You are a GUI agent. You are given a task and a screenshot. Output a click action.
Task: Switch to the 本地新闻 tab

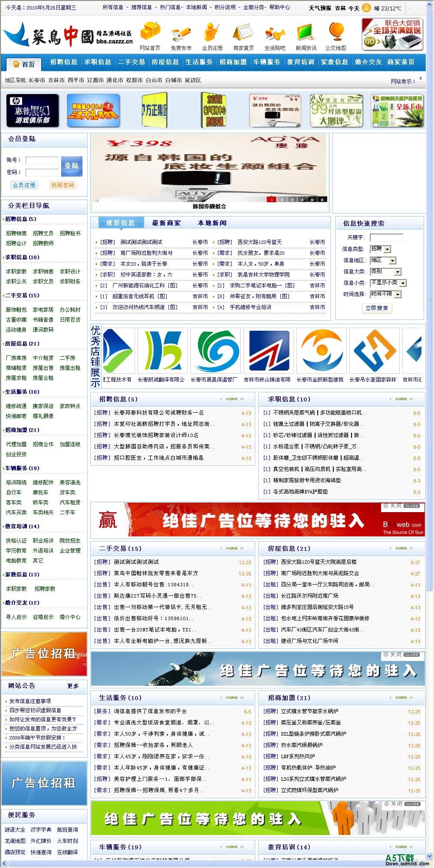coord(212,223)
